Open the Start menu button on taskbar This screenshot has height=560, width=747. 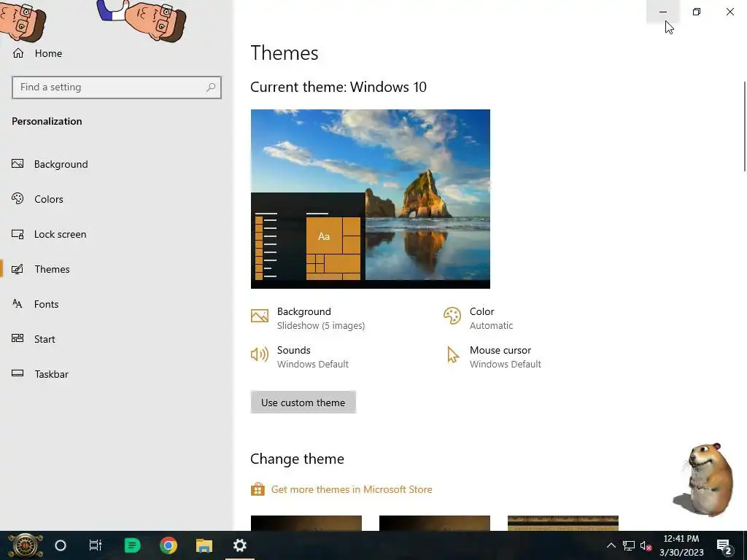coord(25,545)
